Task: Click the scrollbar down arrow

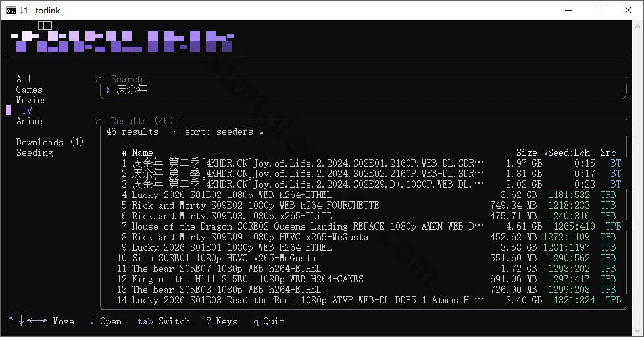Action: click(638, 331)
